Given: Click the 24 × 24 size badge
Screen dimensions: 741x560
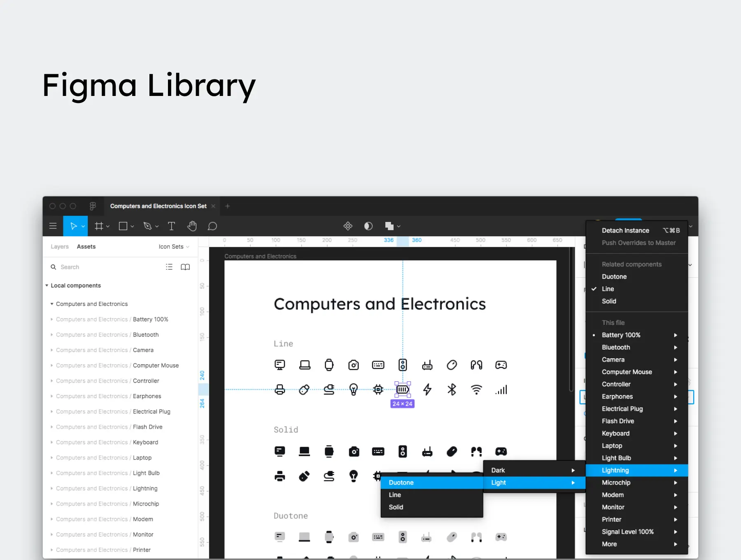Looking at the screenshot, I should pos(402,404).
